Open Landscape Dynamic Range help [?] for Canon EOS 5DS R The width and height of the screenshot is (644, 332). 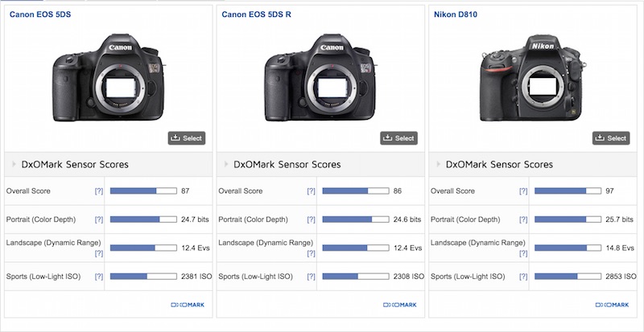coord(312,253)
